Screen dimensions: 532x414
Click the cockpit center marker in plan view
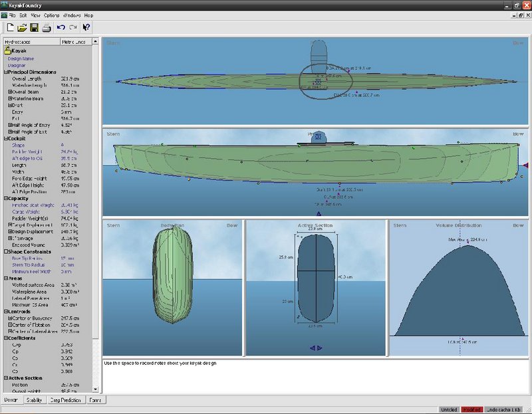318,82
